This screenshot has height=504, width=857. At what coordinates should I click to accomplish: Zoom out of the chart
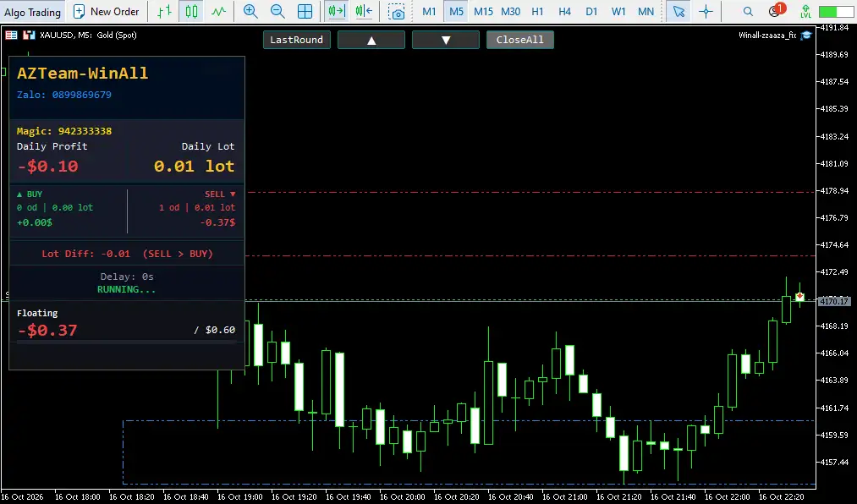tap(277, 12)
